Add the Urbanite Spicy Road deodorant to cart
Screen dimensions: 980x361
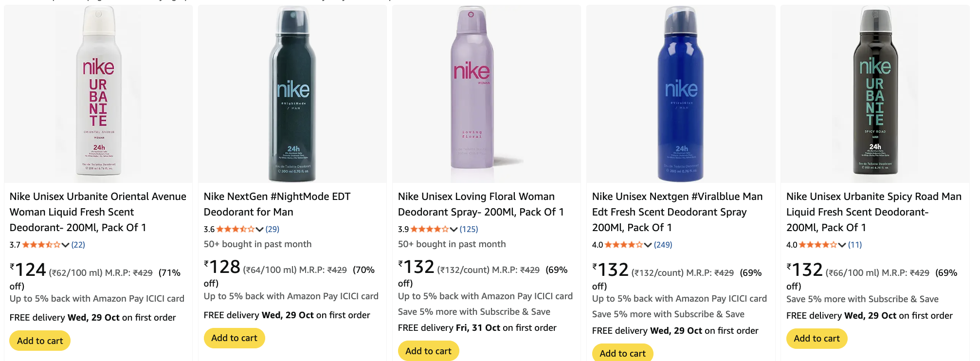(817, 338)
